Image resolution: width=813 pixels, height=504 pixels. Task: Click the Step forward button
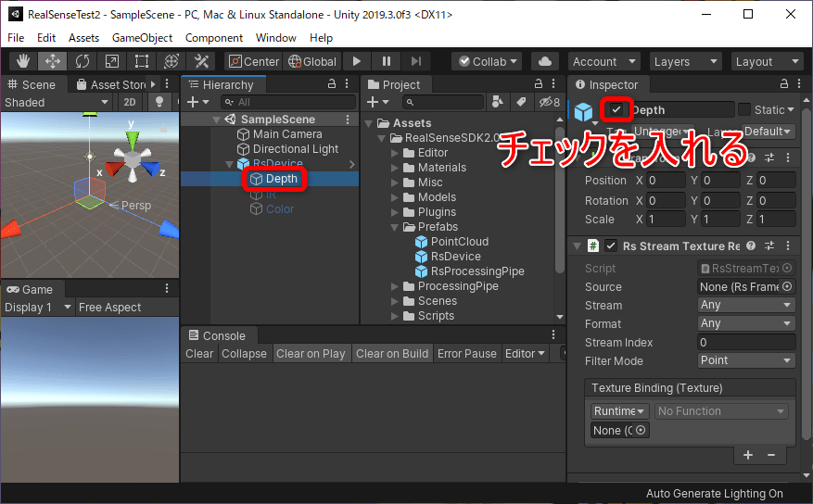click(416, 62)
